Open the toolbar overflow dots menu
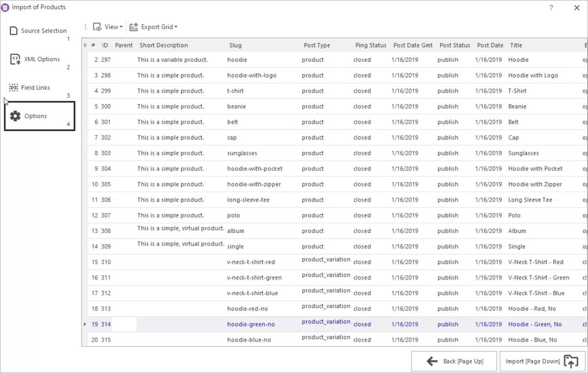The width and height of the screenshot is (588, 373). [85, 27]
